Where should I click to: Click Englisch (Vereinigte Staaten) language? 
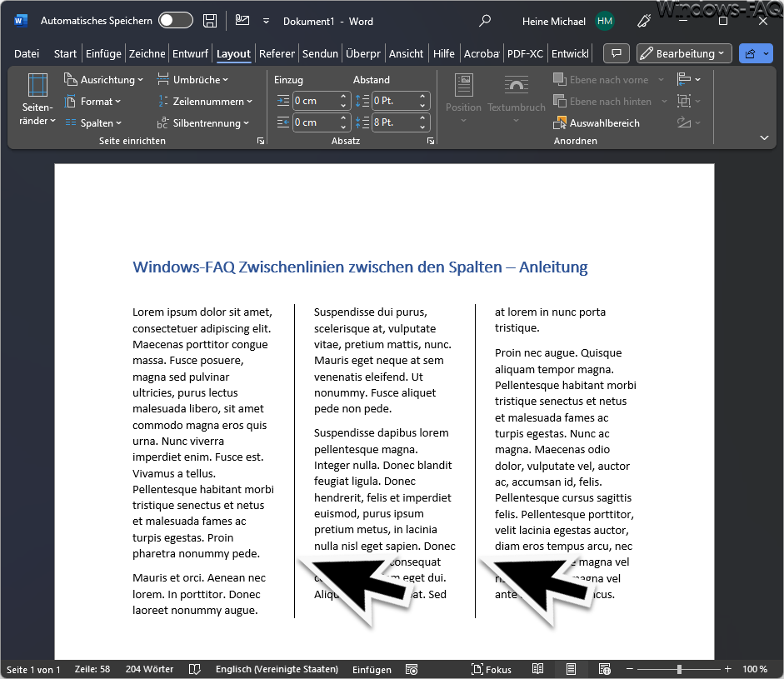pos(277,669)
